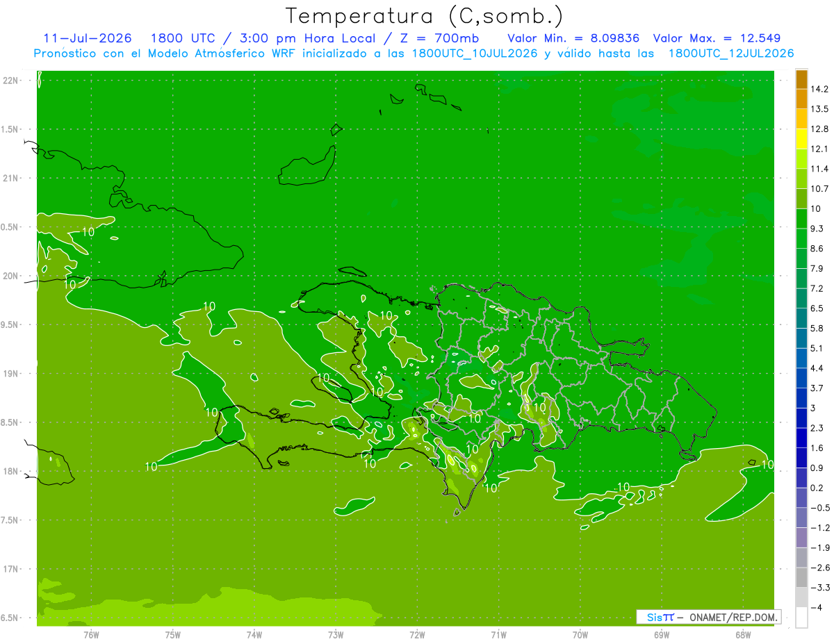Image resolution: width=834 pixels, height=644 pixels.
Task: Pick the dark blue swatch between 1.6 and 2.3
Action: click(x=801, y=438)
